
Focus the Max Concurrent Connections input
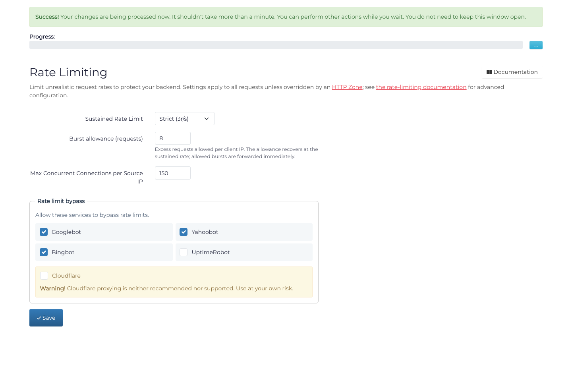(173, 173)
